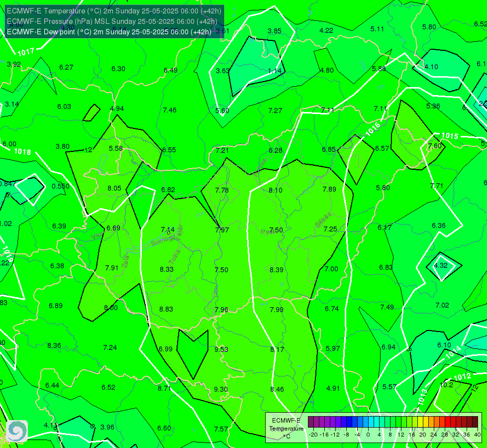Click the dew point value '8.36'
487x448 pixels.
pos(54,345)
